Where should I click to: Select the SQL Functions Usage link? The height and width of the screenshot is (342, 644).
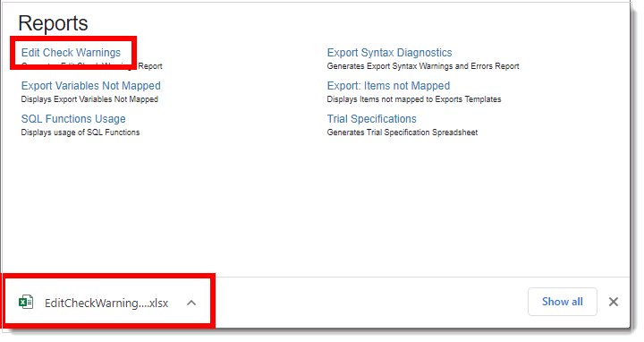point(73,119)
